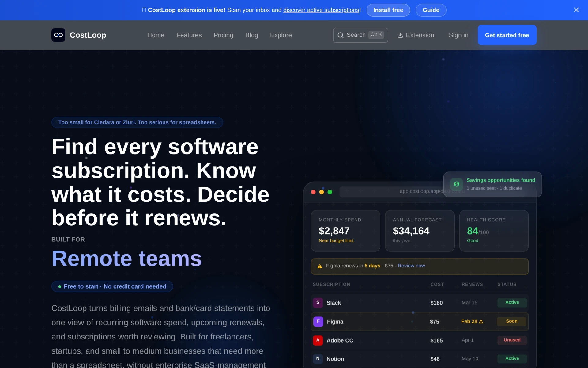Image resolution: width=588 pixels, height=368 pixels.
Task: Open the Blog nav item
Action: pyautogui.click(x=252, y=35)
